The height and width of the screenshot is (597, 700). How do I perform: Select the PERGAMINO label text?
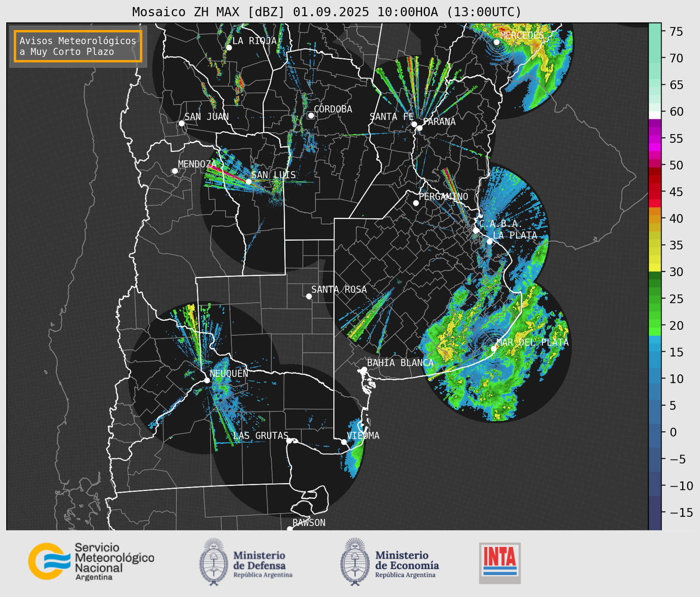[x=443, y=196]
